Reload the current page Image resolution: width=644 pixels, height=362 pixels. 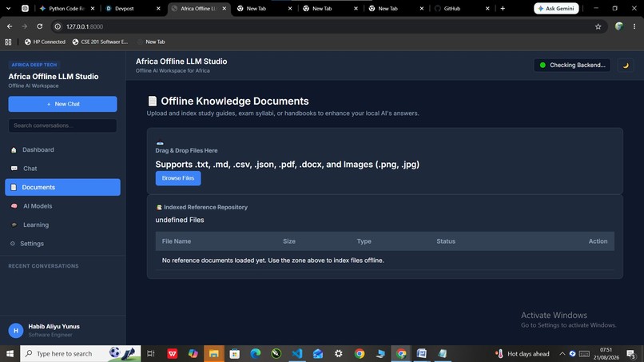[x=39, y=26]
